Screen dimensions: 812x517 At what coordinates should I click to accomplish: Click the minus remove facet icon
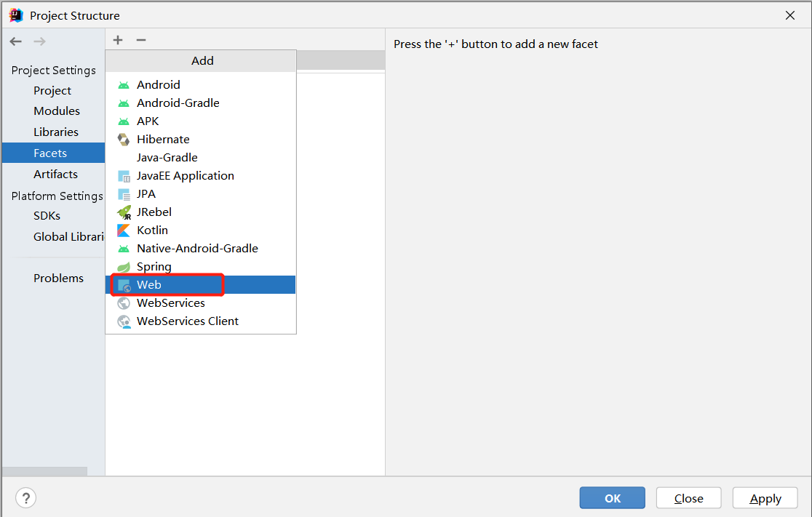click(x=141, y=40)
